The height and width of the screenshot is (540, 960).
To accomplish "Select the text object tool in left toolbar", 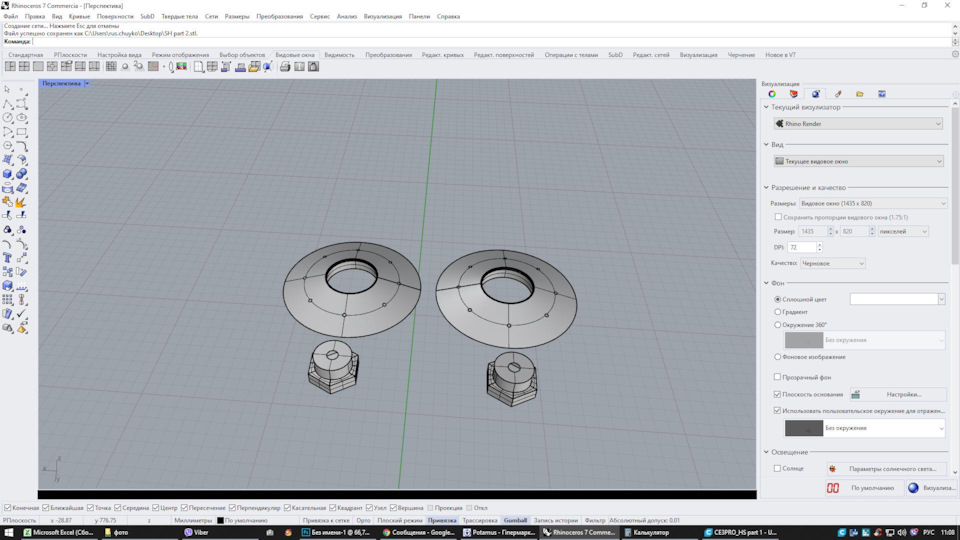I will pyautogui.click(x=7, y=258).
